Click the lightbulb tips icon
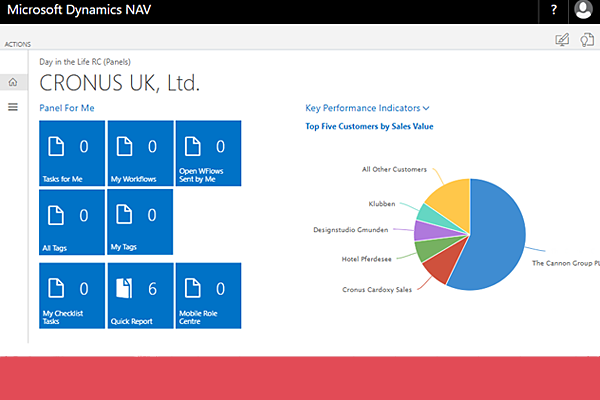Image resolution: width=600 pixels, height=400 pixels. click(x=587, y=40)
